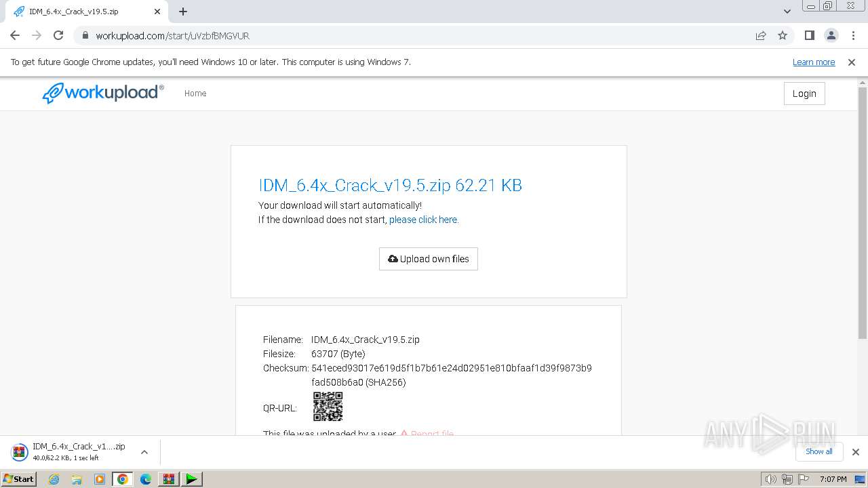Reload the workupload page
Viewport: 868px width, 488px height.
pyautogui.click(x=58, y=35)
